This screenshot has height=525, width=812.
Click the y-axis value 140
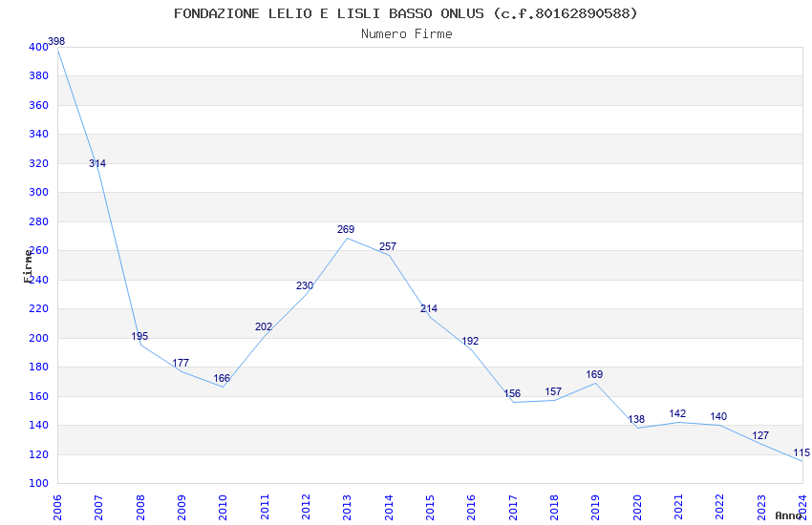(38, 425)
